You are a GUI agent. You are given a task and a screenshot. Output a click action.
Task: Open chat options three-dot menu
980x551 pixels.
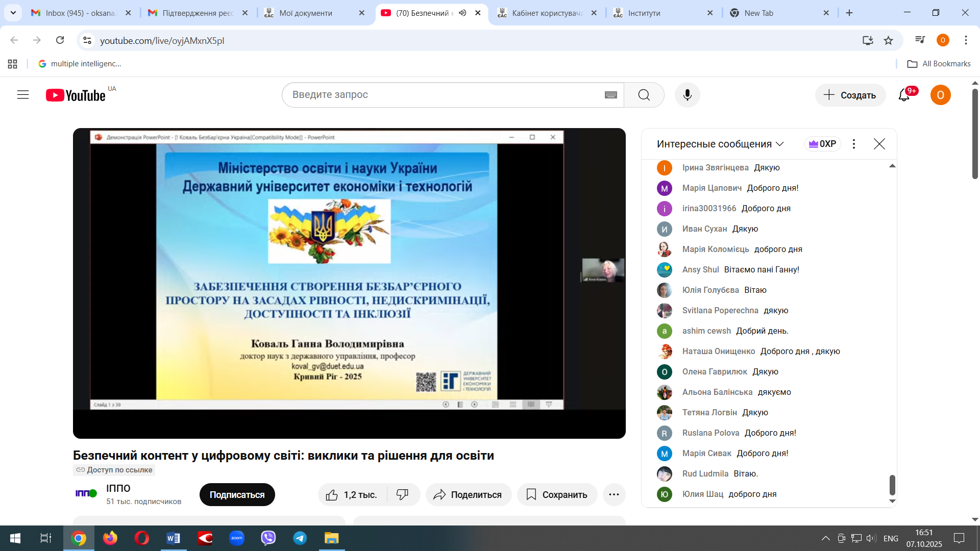pos(853,144)
